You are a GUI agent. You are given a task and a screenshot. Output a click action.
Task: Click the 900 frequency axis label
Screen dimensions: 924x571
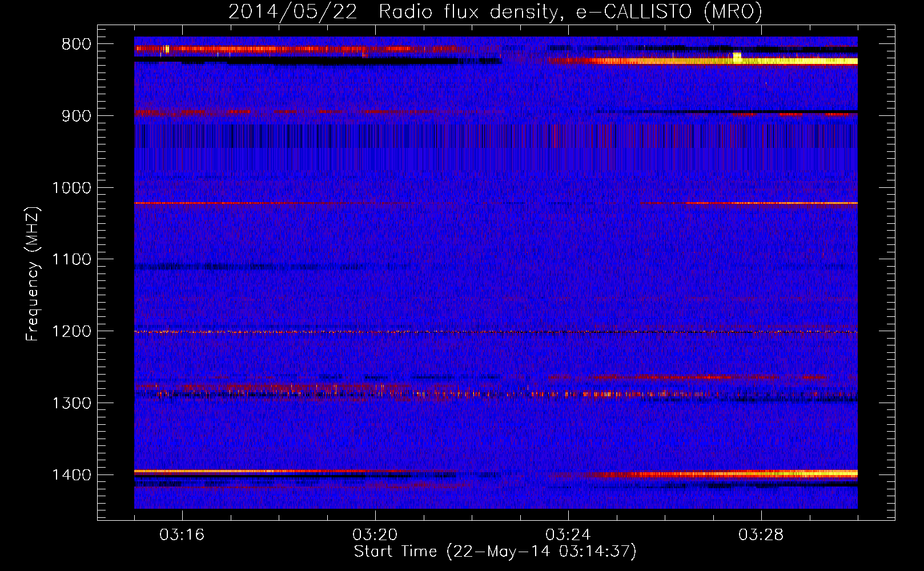[x=76, y=116]
